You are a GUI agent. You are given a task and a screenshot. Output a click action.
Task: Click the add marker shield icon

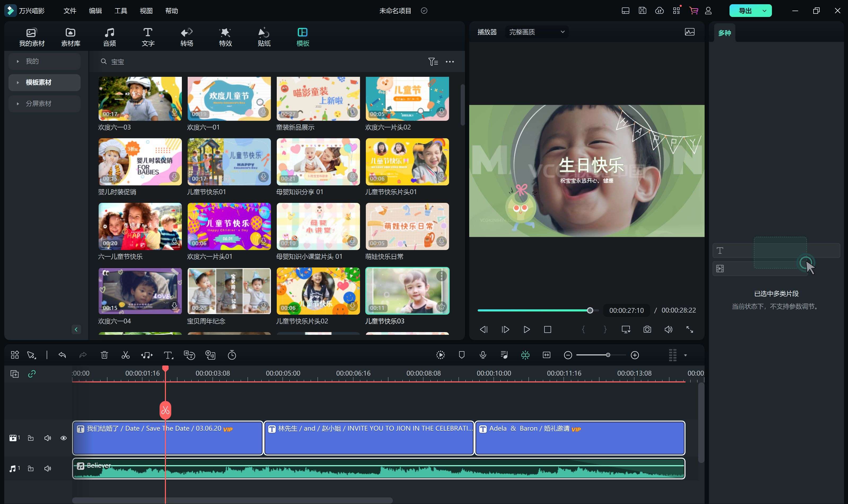click(462, 355)
